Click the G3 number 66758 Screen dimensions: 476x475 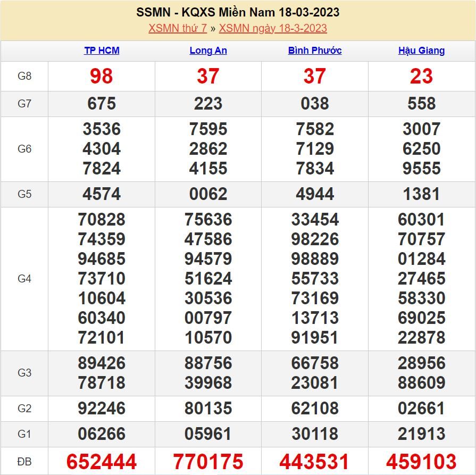point(315,363)
